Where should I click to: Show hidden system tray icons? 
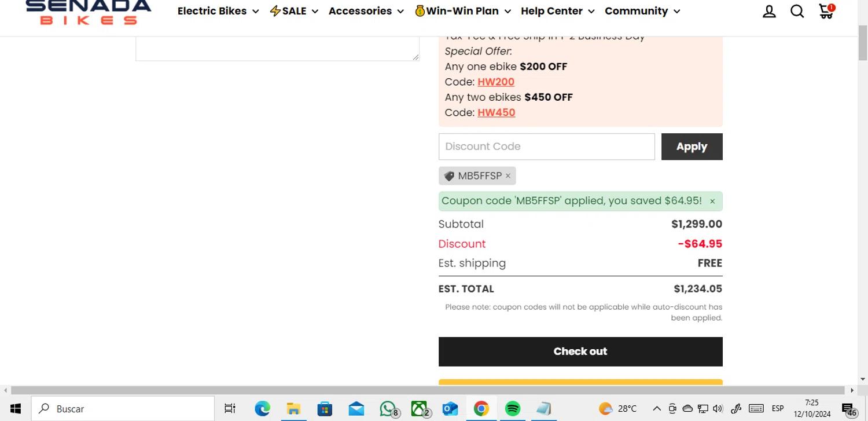657,408
